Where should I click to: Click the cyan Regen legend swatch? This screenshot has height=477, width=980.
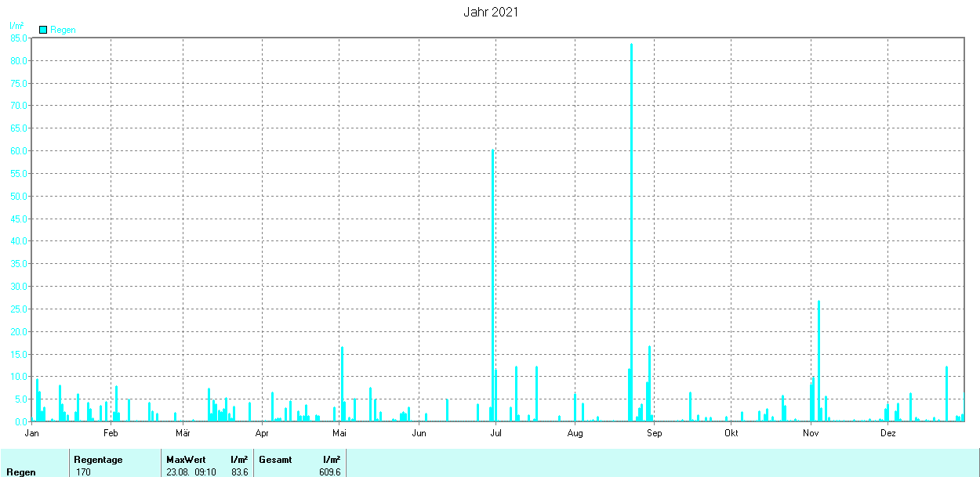tap(43, 30)
